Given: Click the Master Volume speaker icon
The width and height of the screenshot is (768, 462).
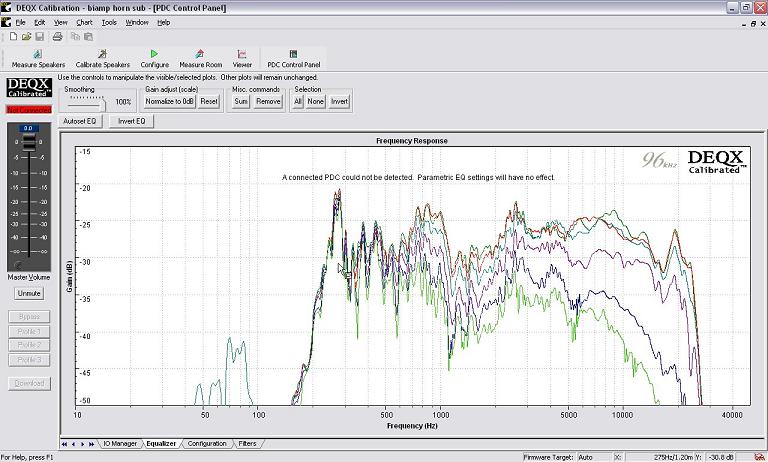Looking at the screenshot, I should pyautogui.click(x=18, y=266).
